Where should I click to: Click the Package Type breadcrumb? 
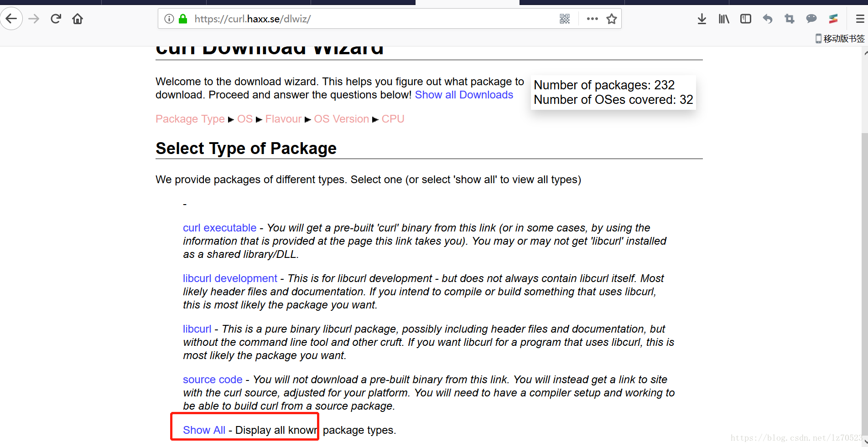point(190,119)
